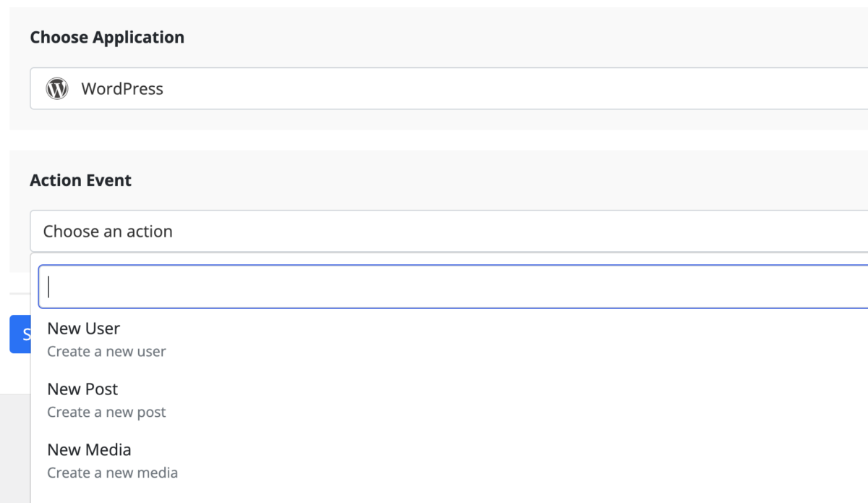The image size is (868, 503).
Task: Click the WordPress logo icon
Action: [x=57, y=89]
